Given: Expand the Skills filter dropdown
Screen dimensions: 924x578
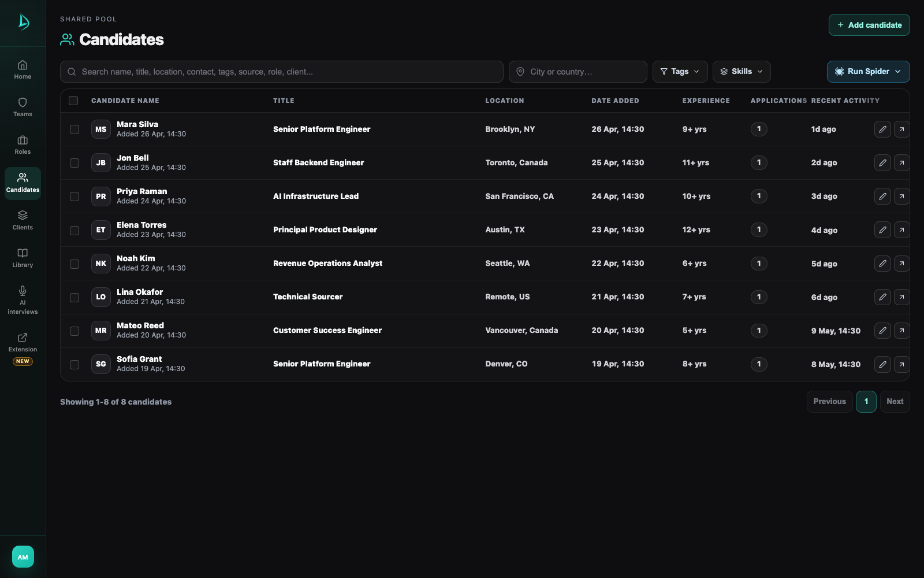Looking at the screenshot, I should [x=742, y=72].
